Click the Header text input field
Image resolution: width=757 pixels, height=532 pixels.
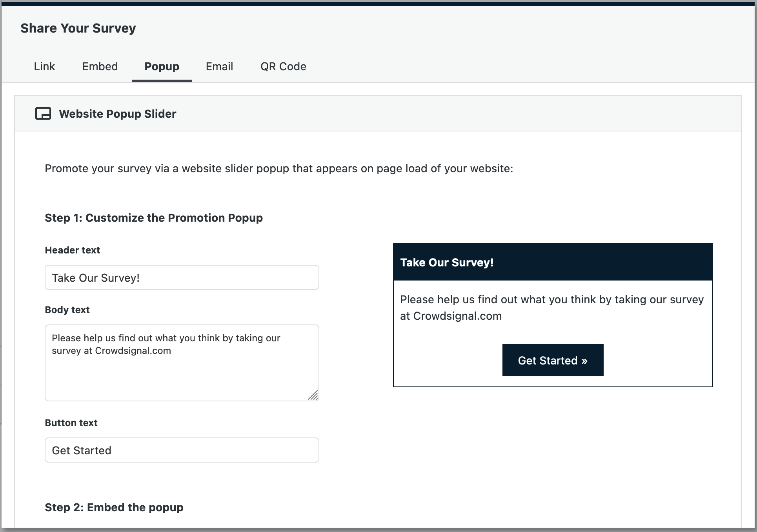182,278
